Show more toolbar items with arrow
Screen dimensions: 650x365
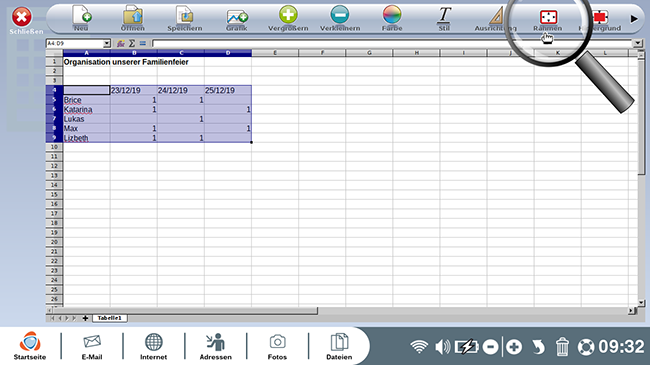point(634,19)
